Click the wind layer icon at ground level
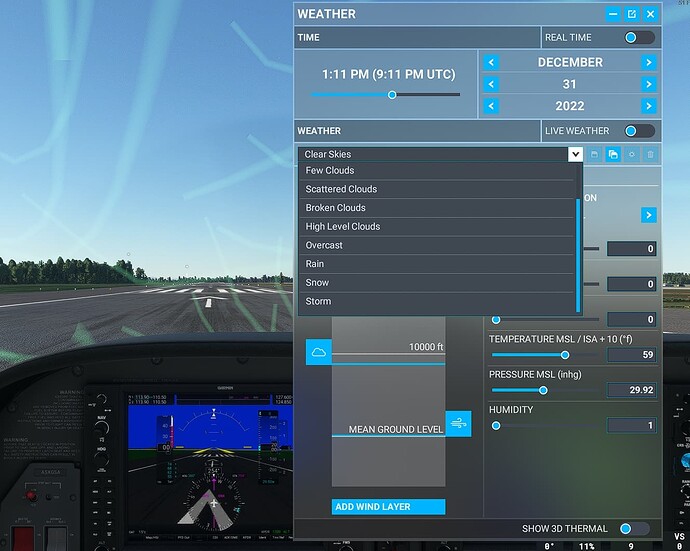 [458, 423]
